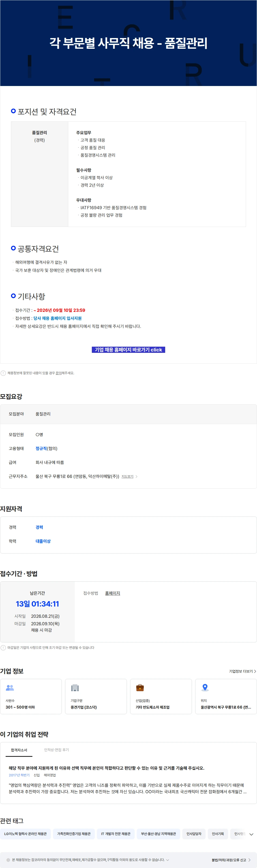Select 부산·울산·경남 지역채용관 tag
Viewport: 257px width, 868px height.
158,834
